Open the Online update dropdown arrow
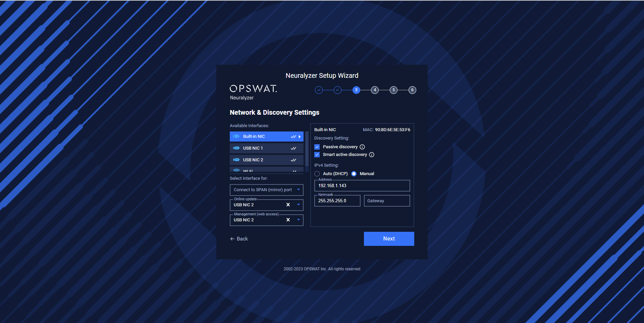 pyautogui.click(x=299, y=205)
